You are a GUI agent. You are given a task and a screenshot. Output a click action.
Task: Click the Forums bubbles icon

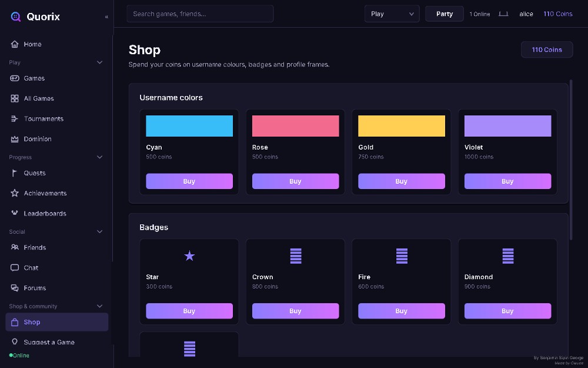point(15,288)
